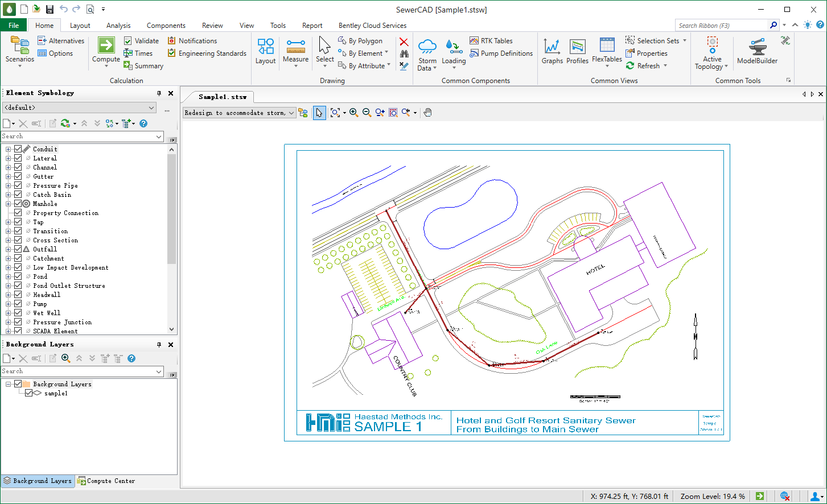This screenshot has height=504, width=827.
Task: Activate the Pan hand tool above the drawing
Action: [x=427, y=112]
